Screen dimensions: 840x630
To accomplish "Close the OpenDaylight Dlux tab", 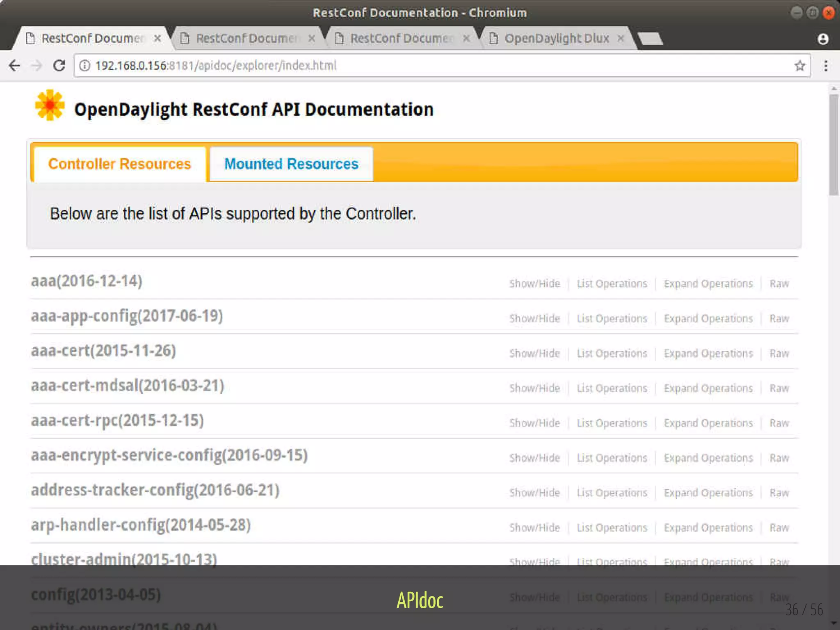I will [621, 39].
